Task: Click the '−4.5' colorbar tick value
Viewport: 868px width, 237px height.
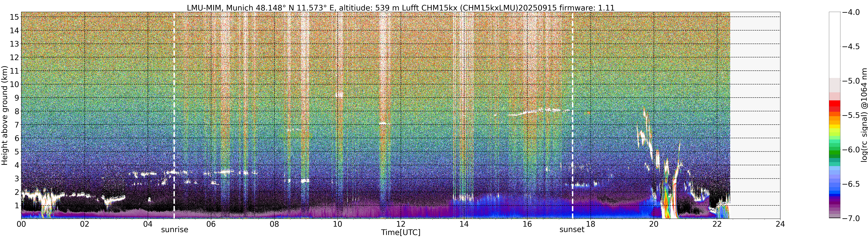Action: (x=851, y=46)
